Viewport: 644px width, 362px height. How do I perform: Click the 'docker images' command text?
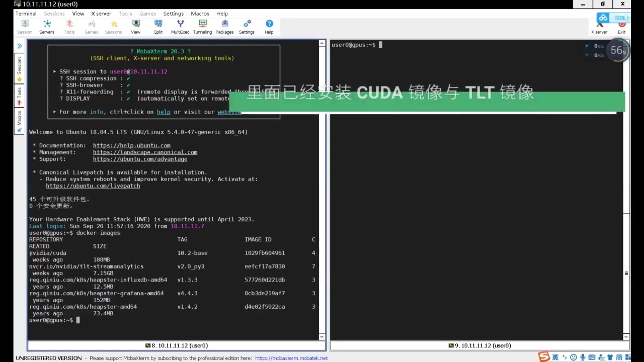[98, 233]
